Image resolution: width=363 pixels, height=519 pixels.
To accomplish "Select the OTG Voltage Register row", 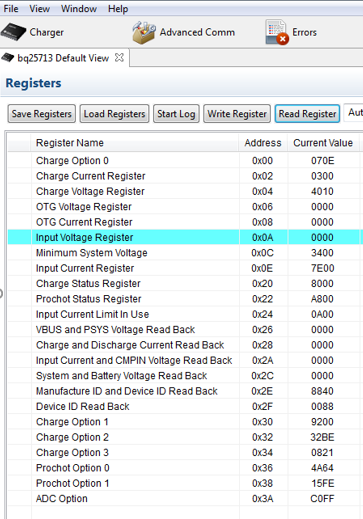I will pos(184,207).
